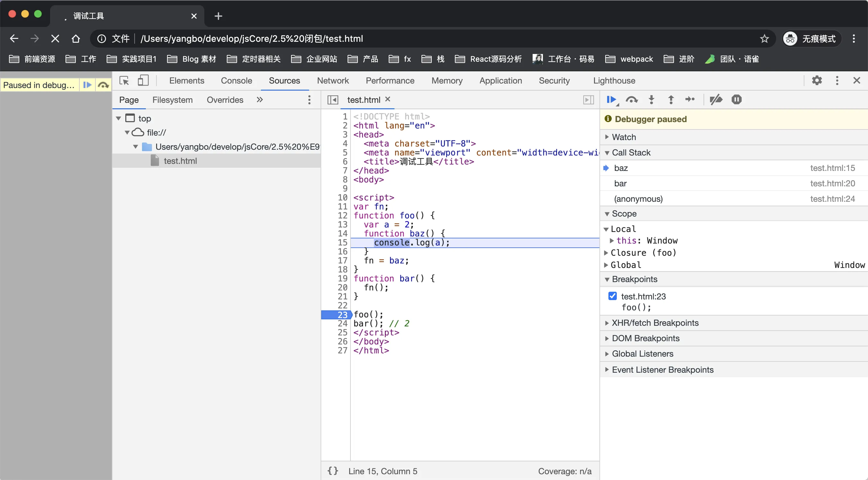Open the Blog 素材 bookmarks folder

point(191,59)
